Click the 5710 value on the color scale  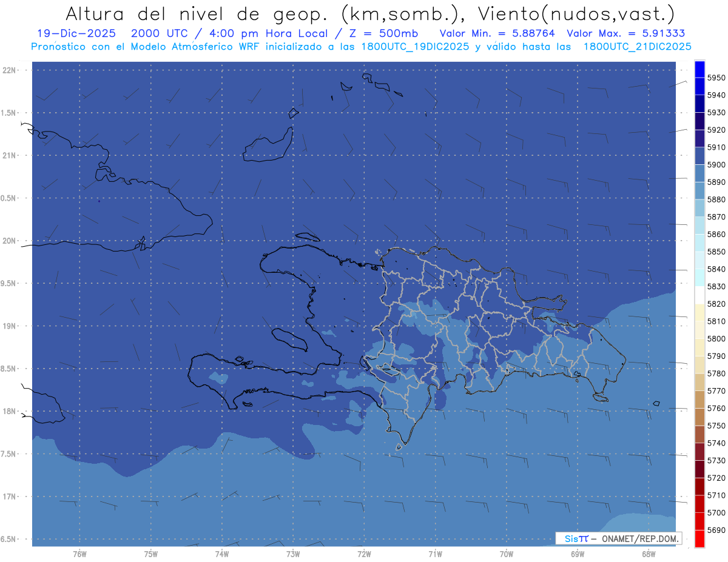(716, 495)
